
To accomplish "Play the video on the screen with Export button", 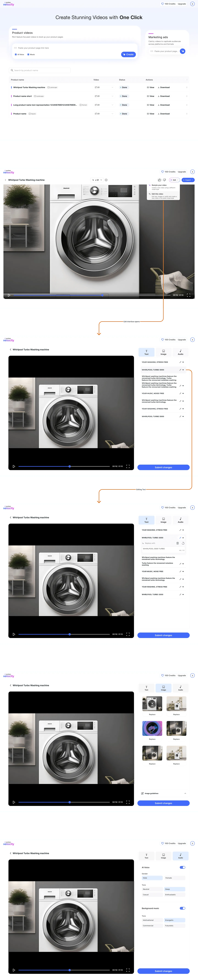I will [x=9, y=295].
